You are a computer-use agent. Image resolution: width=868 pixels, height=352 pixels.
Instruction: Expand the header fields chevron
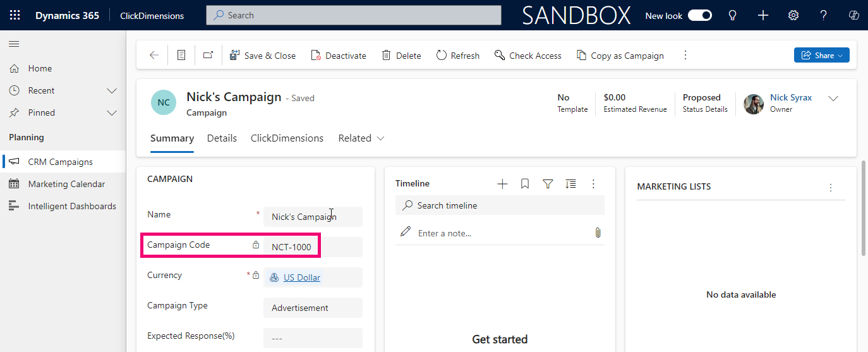833,99
